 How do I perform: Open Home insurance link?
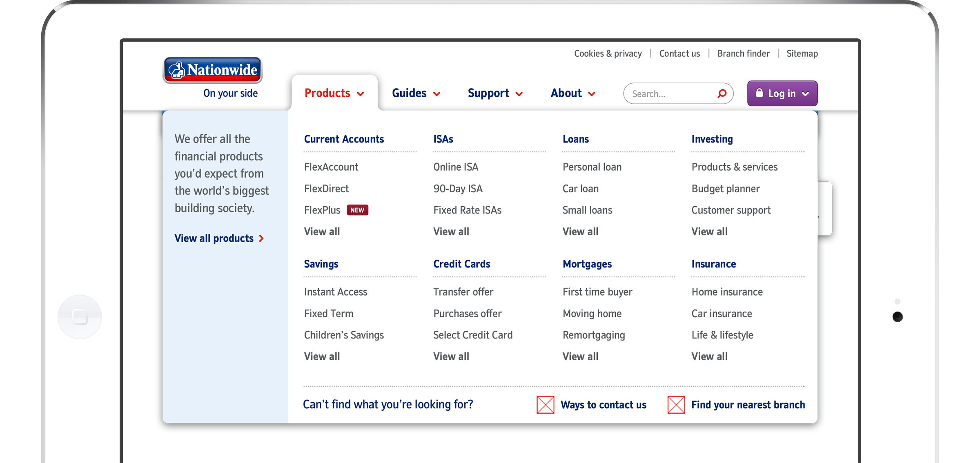click(x=727, y=292)
